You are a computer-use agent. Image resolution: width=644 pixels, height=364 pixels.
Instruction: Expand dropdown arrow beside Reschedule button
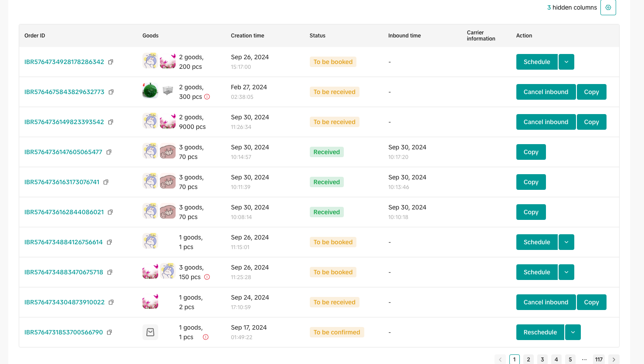573,332
